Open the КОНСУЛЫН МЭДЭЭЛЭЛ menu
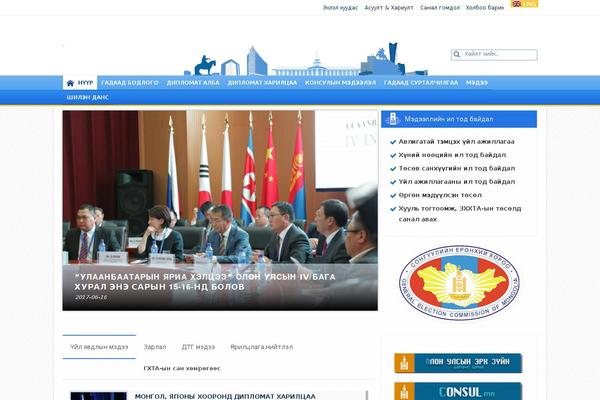Viewport: 600px width, 400px height. click(x=340, y=83)
